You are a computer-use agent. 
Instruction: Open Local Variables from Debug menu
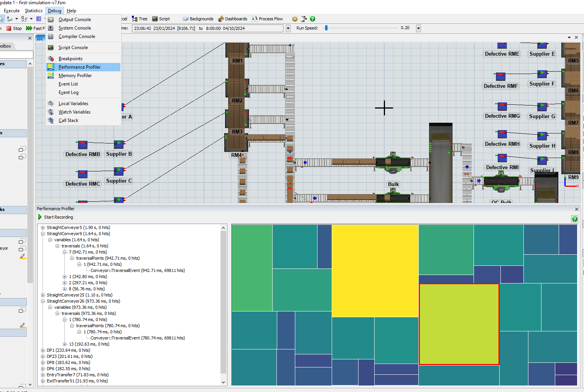(73, 104)
